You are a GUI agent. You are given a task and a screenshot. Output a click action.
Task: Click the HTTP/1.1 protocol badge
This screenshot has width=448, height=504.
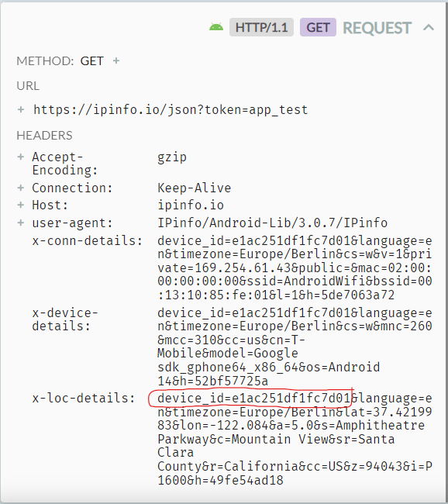pos(261,27)
